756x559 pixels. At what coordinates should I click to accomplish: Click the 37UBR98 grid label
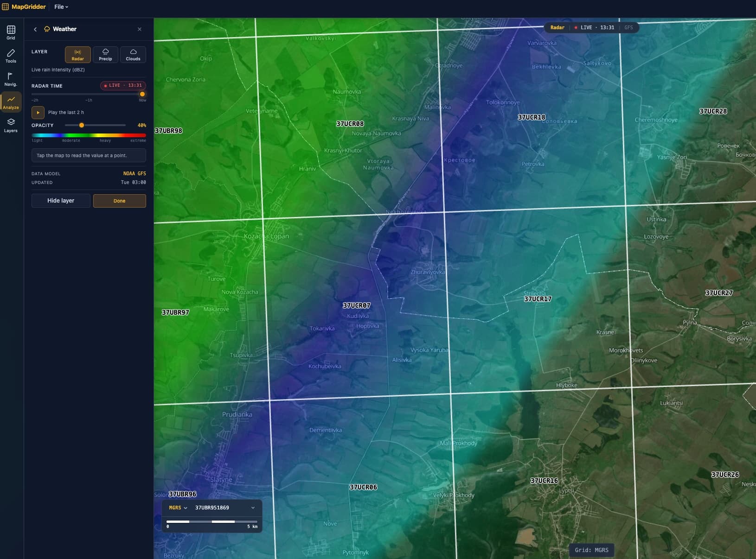coord(168,131)
